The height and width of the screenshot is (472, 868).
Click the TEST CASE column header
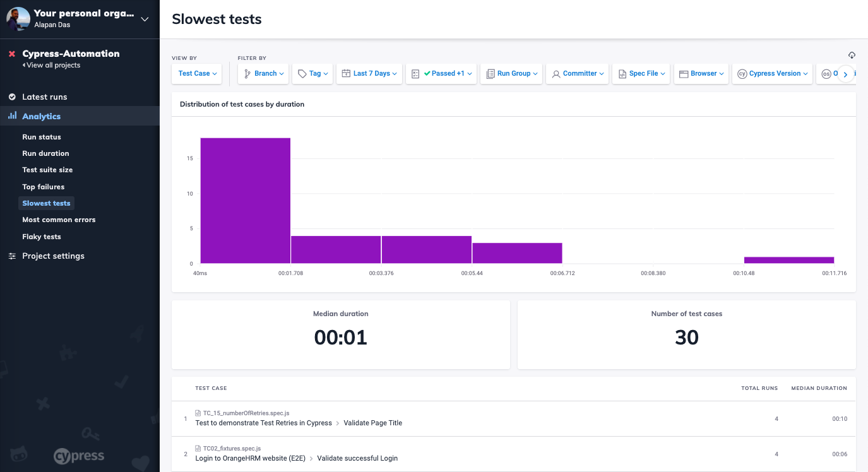pyautogui.click(x=211, y=388)
